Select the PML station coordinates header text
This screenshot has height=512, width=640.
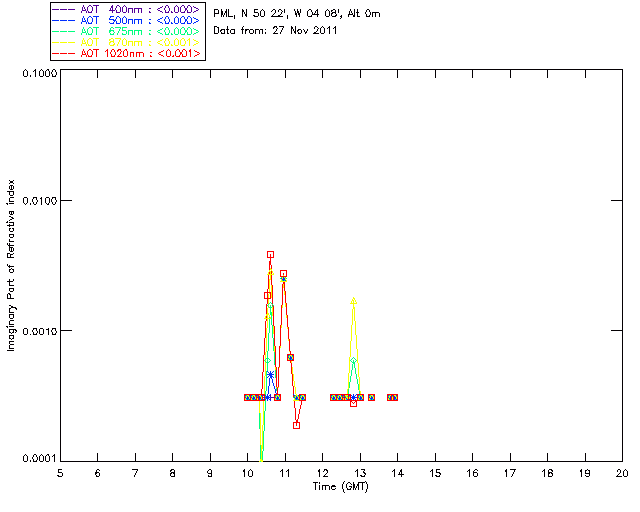(x=297, y=14)
